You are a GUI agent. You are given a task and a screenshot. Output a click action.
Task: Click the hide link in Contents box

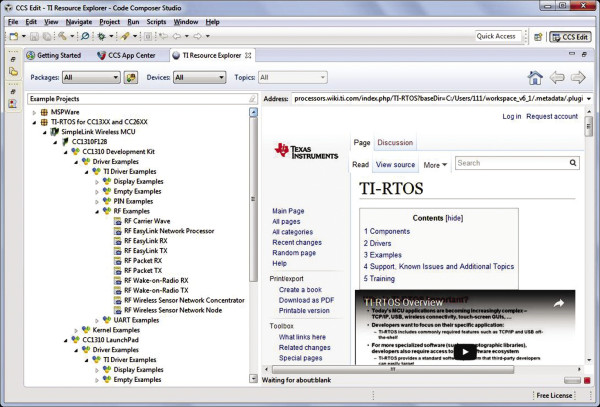pyautogui.click(x=454, y=218)
